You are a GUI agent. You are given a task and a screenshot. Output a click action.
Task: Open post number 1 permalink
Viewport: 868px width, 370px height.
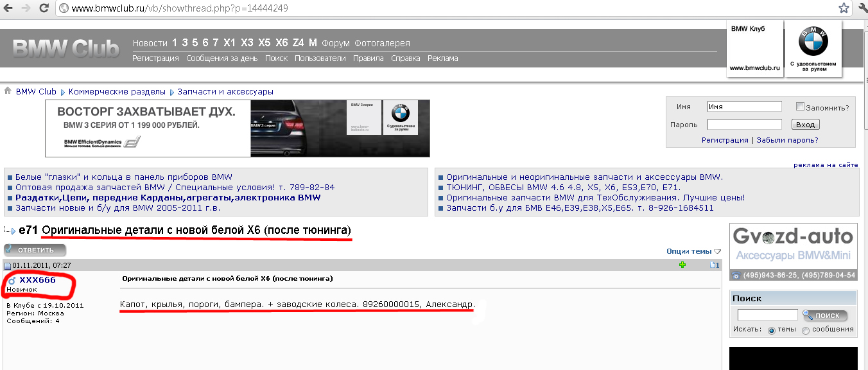tap(716, 265)
